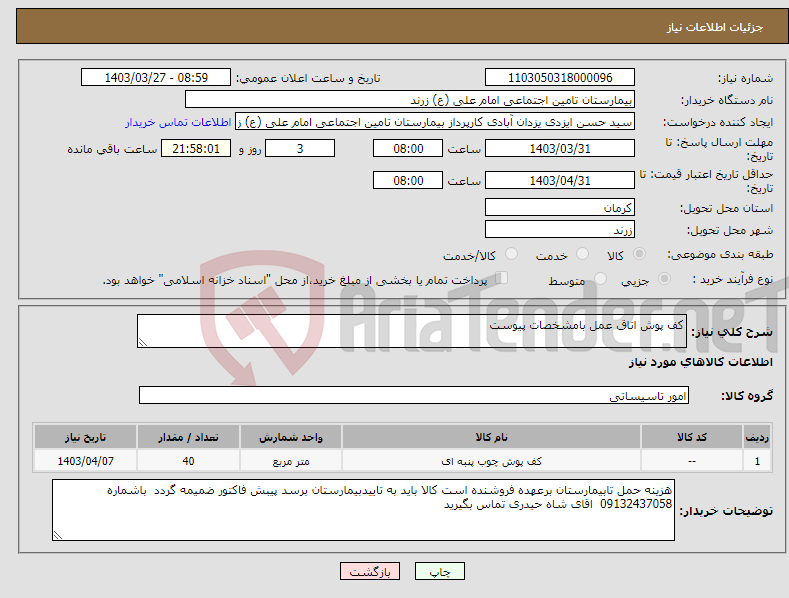Click the delivery province field کرمان
The image size is (789, 598).
pos(560,207)
